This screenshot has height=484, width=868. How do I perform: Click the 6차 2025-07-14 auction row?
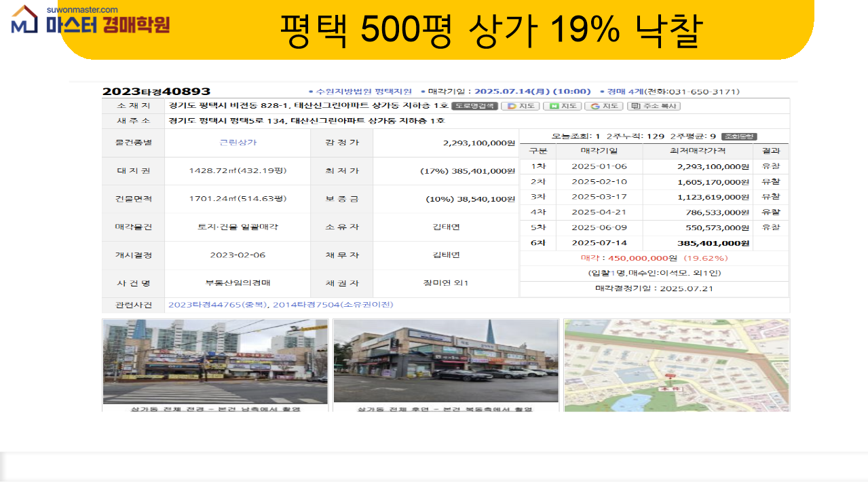[654, 243]
